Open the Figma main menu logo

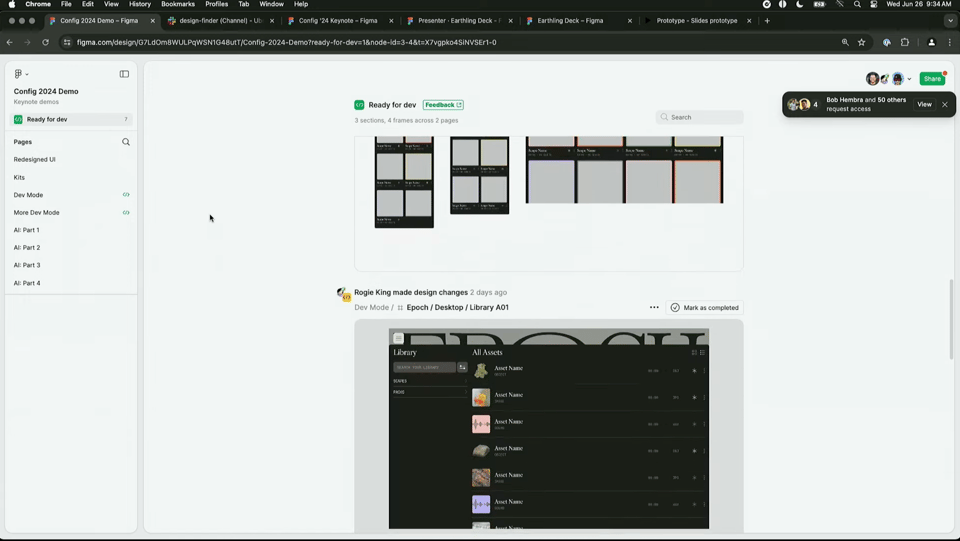[x=18, y=73]
